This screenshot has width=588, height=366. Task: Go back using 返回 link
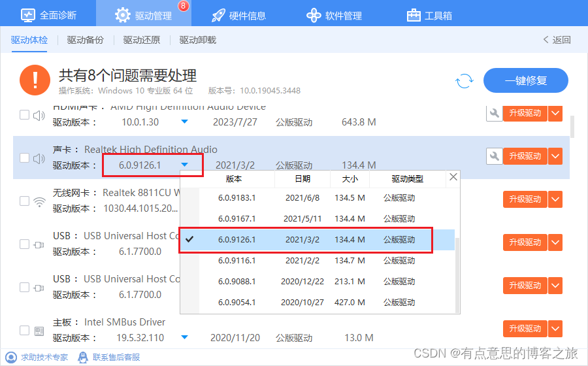pos(557,40)
